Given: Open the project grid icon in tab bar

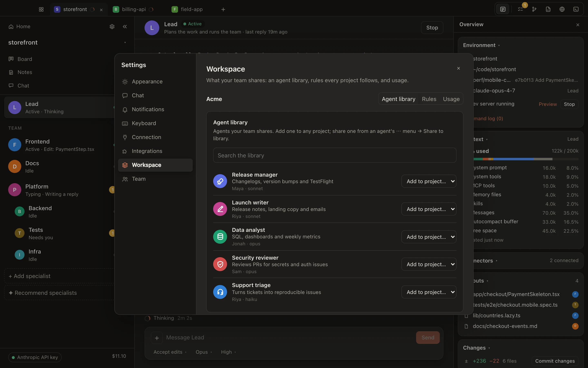Looking at the screenshot, I should (41, 9).
